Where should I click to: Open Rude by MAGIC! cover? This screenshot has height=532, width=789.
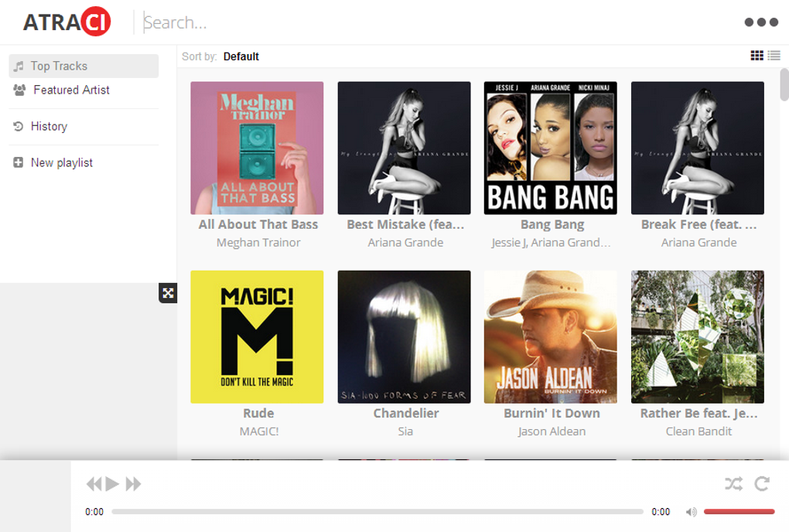point(257,337)
